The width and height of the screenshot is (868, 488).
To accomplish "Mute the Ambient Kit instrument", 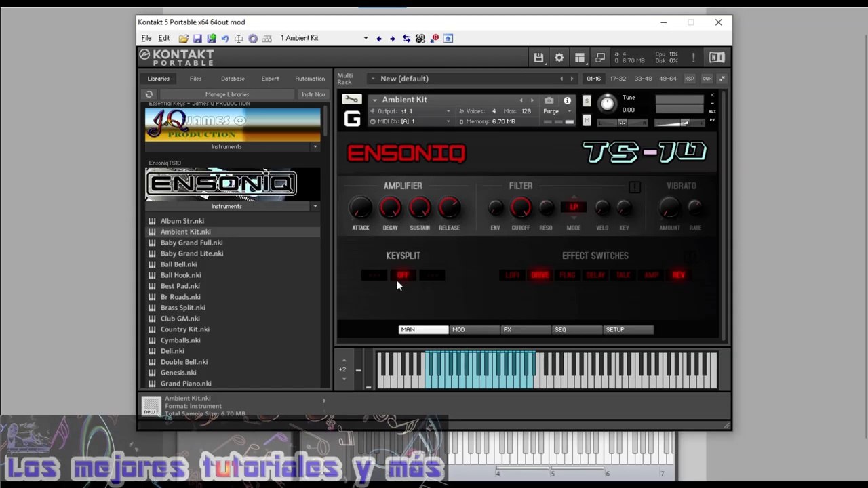I will coord(587,121).
